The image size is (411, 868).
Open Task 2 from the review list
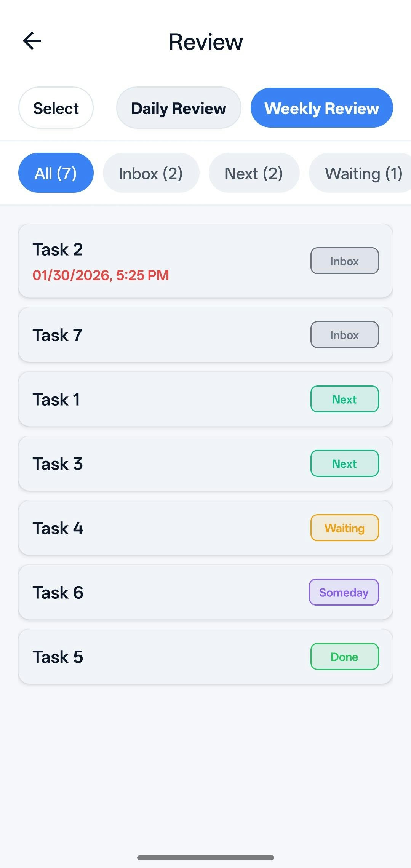point(152,261)
